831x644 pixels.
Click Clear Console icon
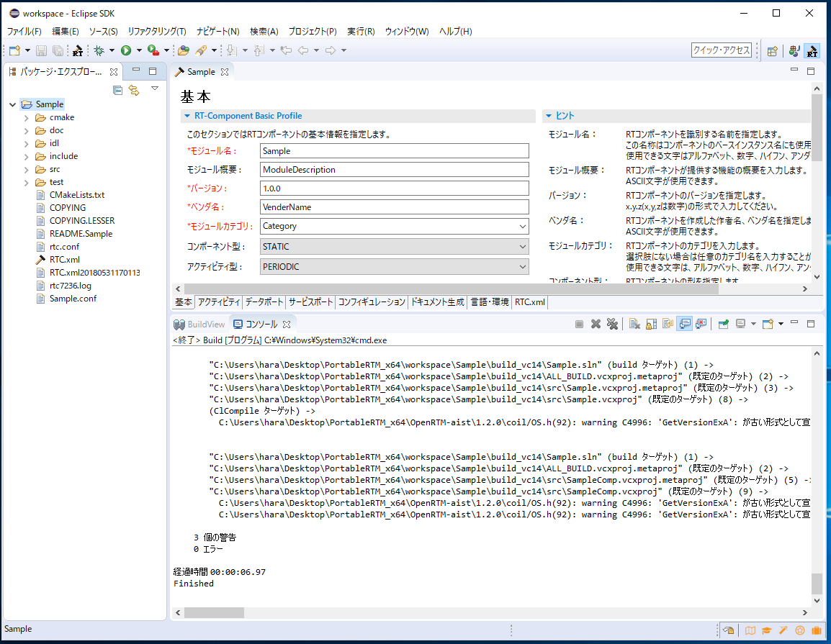(634, 324)
